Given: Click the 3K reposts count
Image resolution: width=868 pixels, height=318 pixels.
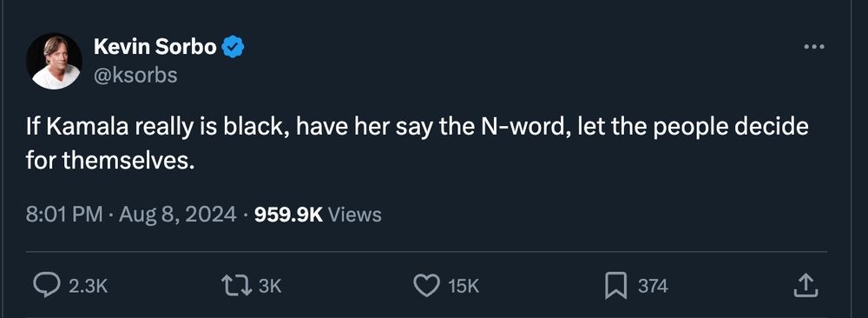Looking at the screenshot, I should coord(271,287).
